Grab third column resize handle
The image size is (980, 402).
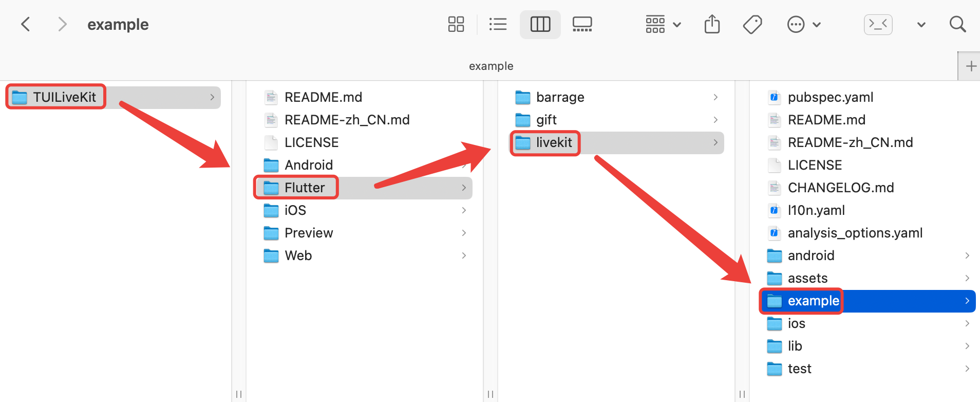click(742, 394)
